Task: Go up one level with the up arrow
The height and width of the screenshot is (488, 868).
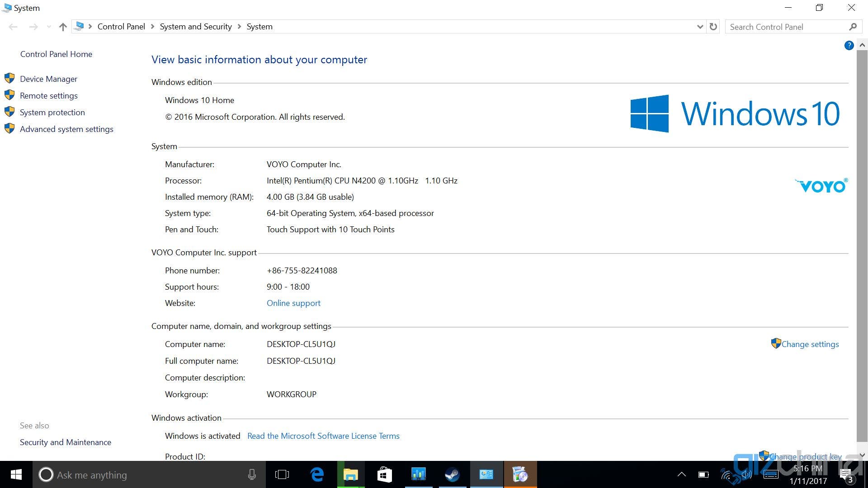Action: click(x=63, y=27)
